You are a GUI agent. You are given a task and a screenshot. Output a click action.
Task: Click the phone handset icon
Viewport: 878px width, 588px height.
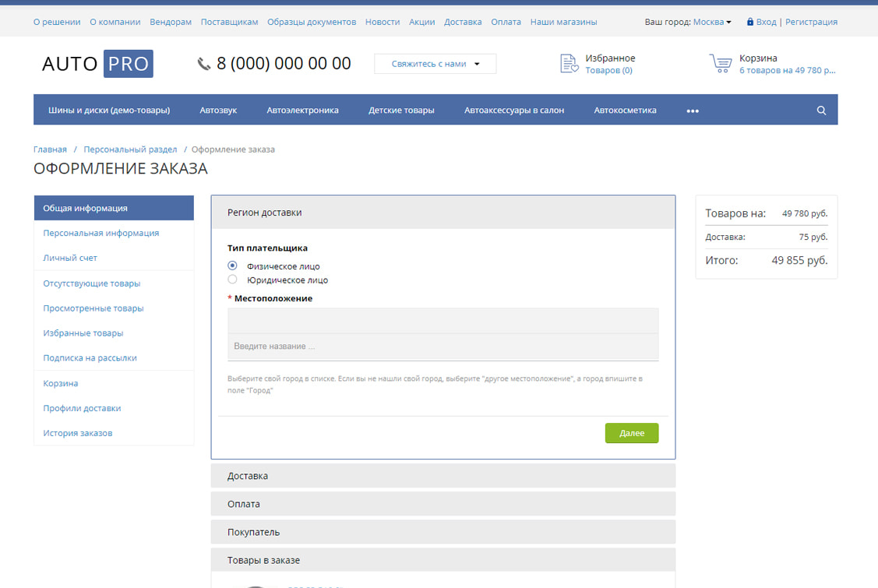coord(204,64)
